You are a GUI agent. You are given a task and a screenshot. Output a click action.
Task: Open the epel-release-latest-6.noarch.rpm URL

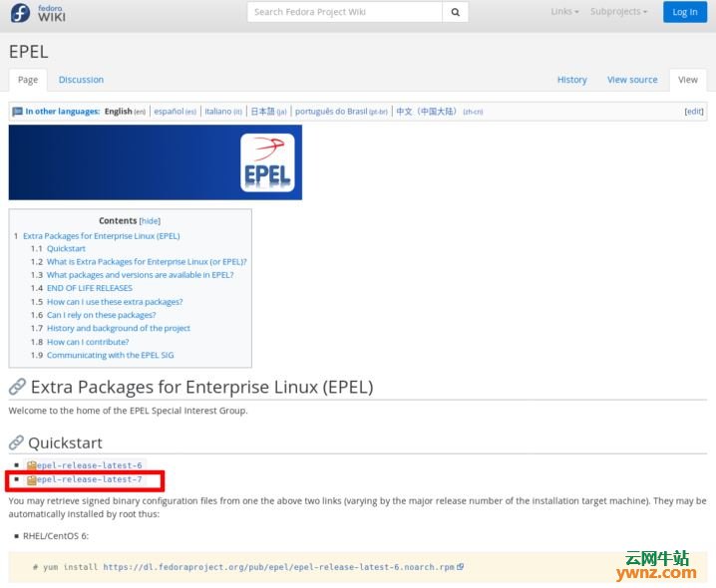coord(278,567)
